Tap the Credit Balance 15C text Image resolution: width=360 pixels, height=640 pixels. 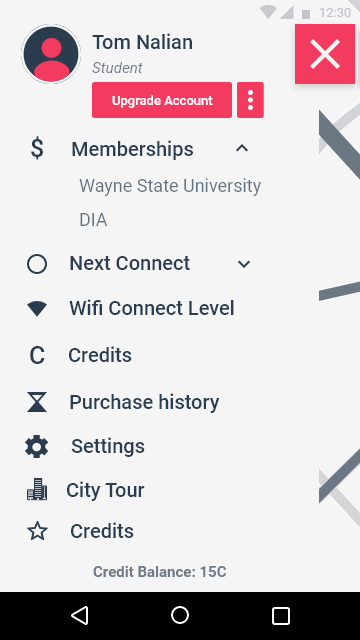click(x=160, y=572)
